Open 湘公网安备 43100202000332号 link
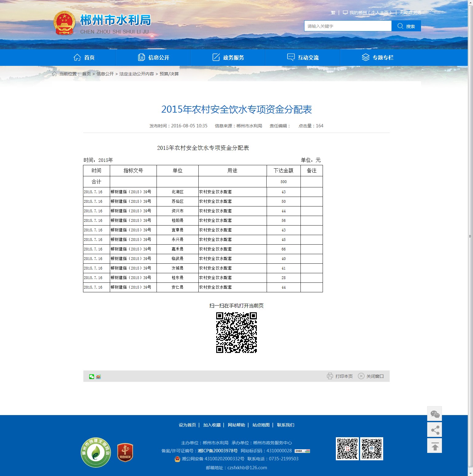 [213, 459]
